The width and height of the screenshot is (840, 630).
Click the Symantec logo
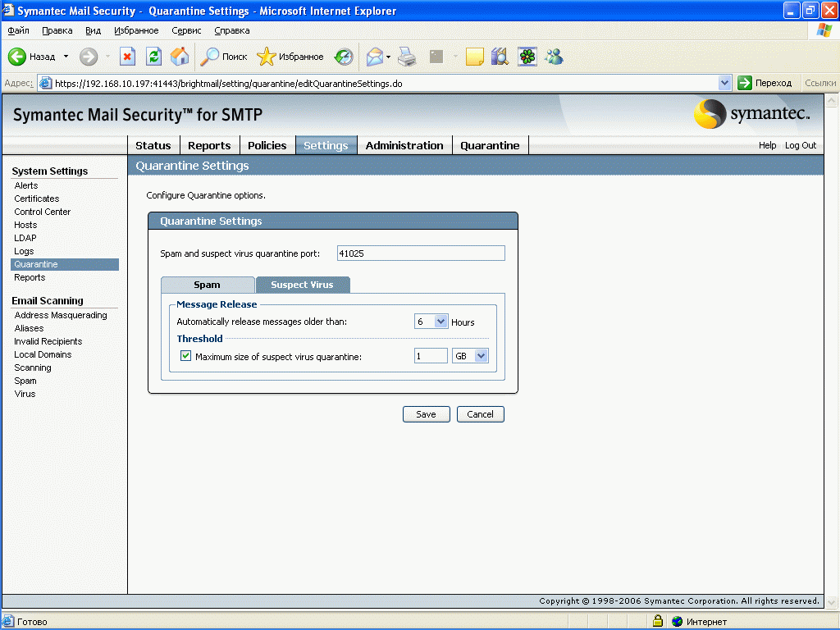click(751, 113)
